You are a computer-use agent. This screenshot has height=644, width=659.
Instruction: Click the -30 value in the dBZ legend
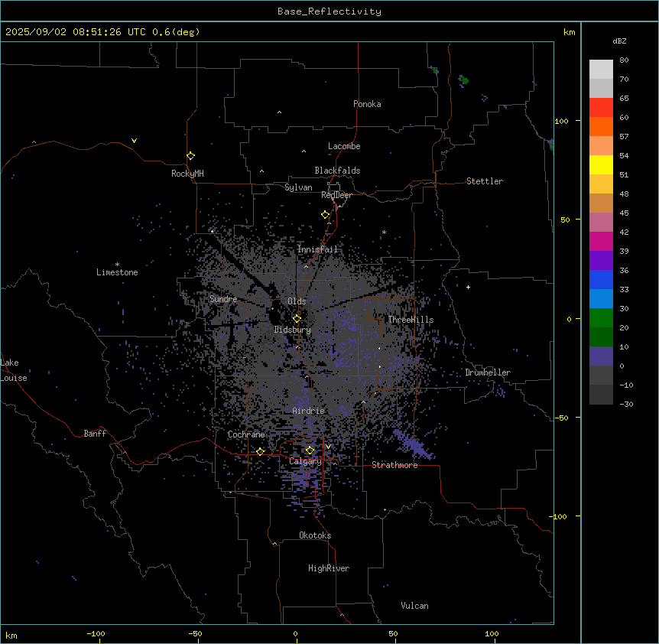[626, 404]
